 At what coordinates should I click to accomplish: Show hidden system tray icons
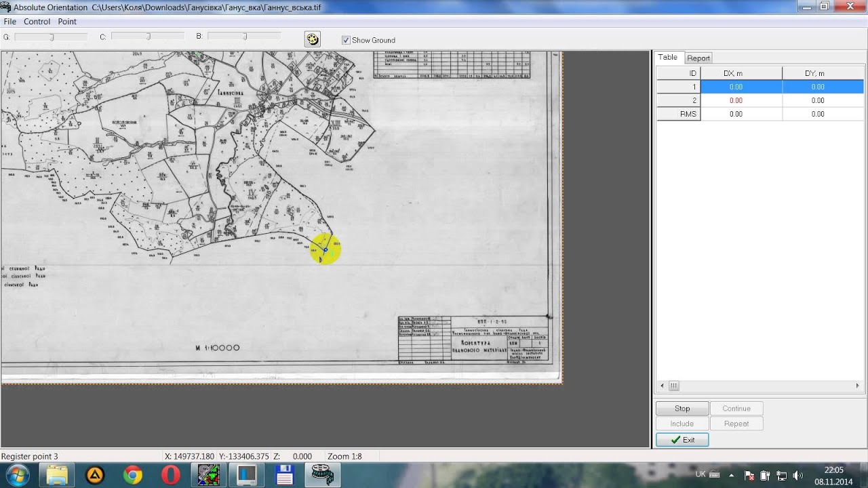(731, 476)
